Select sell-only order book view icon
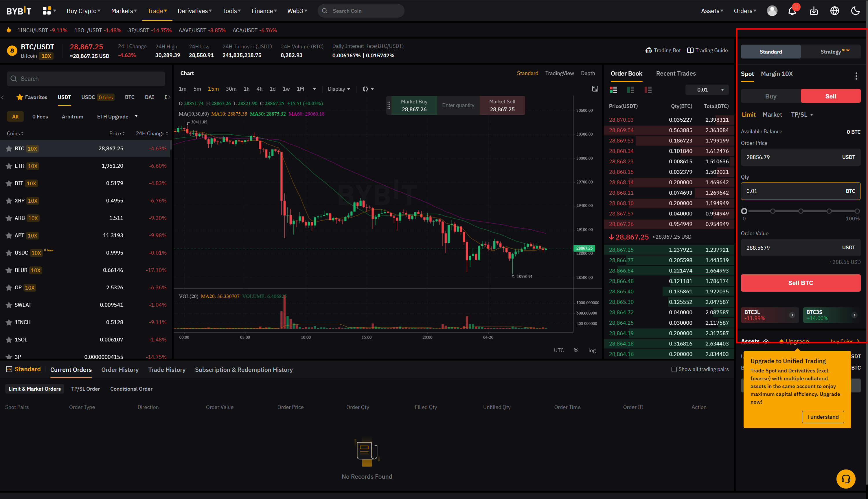Screen dimensions: 868x499 coord(648,90)
